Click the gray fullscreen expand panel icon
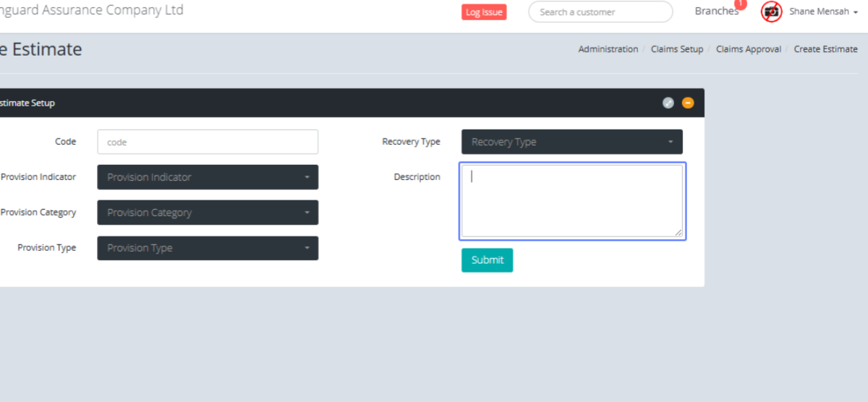The image size is (868, 402). point(668,103)
